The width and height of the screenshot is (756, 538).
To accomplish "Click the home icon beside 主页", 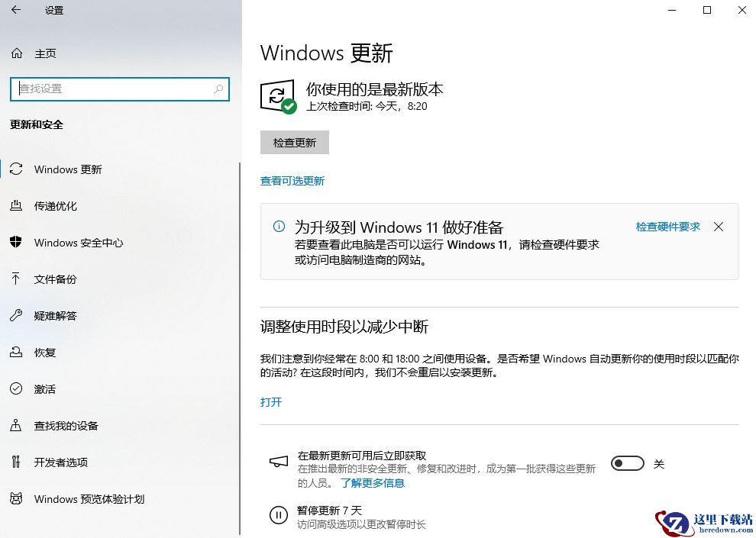I will (x=16, y=53).
